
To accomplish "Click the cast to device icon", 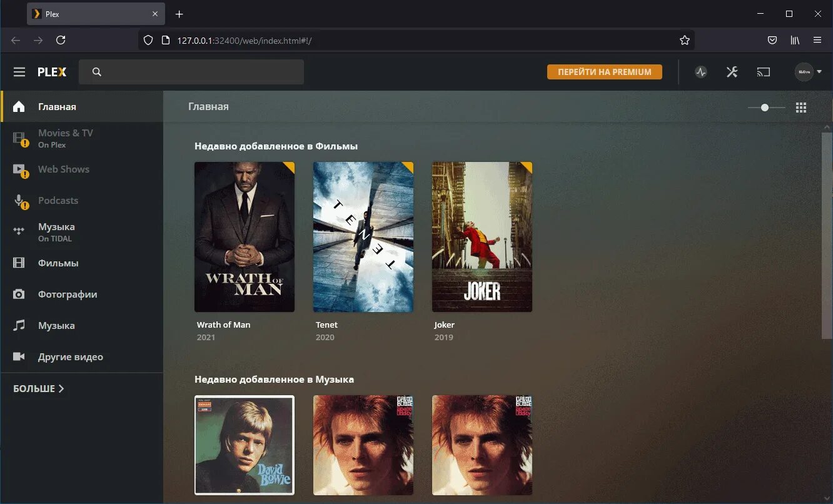I will pyautogui.click(x=764, y=72).
